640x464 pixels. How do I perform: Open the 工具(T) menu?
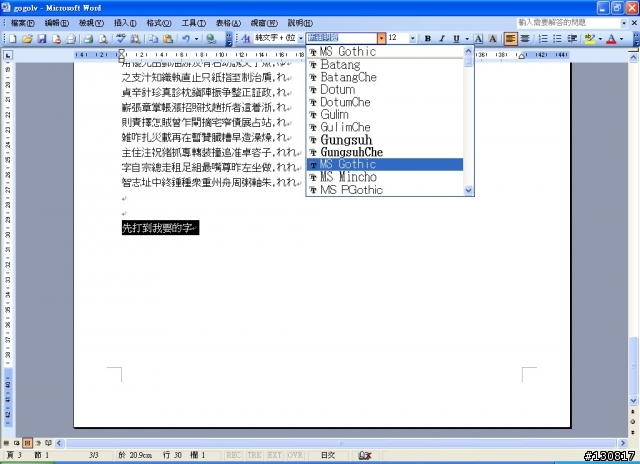(193, 23)
